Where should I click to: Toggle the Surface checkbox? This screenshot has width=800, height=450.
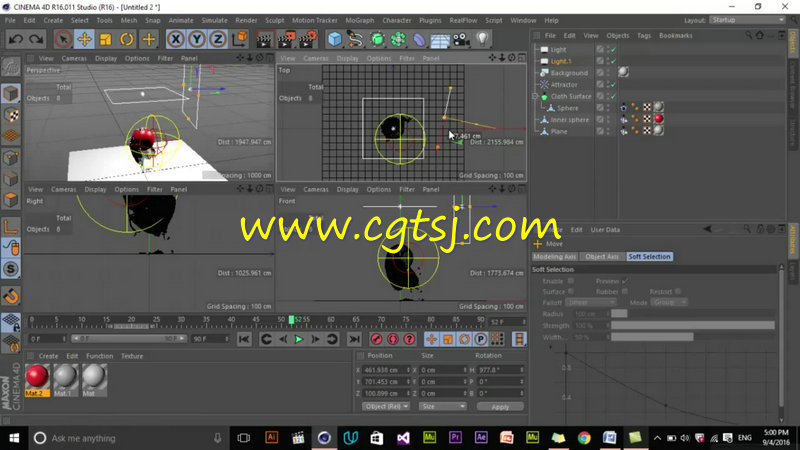[x=571, y=291]
